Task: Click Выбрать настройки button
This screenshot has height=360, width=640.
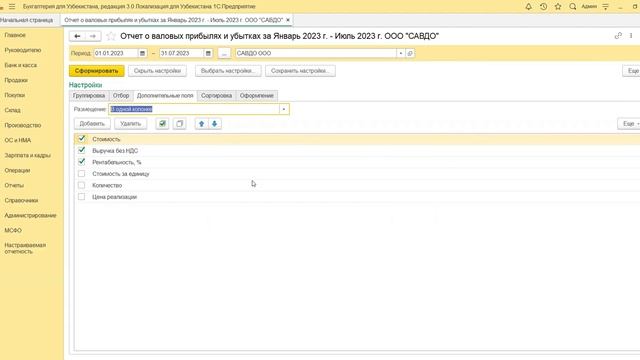Action: click(x=228, y=71)
